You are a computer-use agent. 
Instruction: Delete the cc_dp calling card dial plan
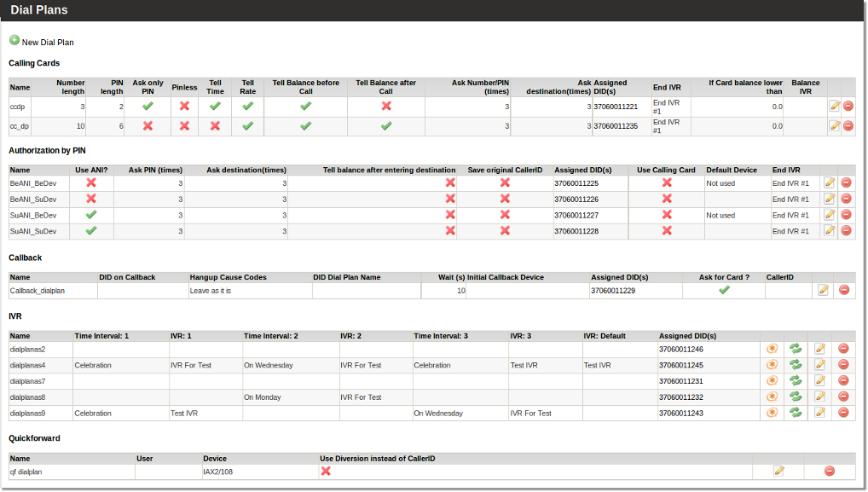(848, 126)
